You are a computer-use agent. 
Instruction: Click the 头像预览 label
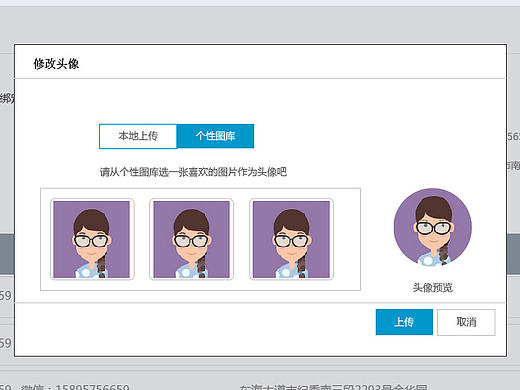tap(433, 287)
